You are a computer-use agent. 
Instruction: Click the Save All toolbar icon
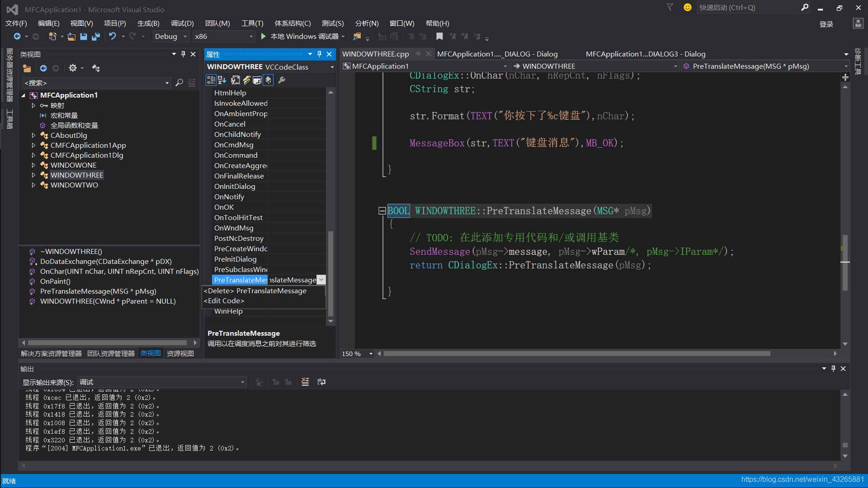(x=96, y=36)
